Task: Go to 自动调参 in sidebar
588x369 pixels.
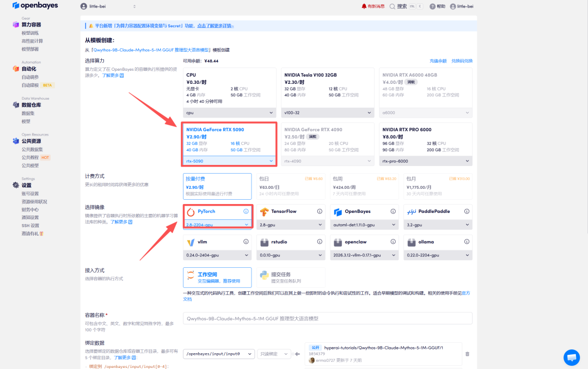Action: [x=30, y=77]
